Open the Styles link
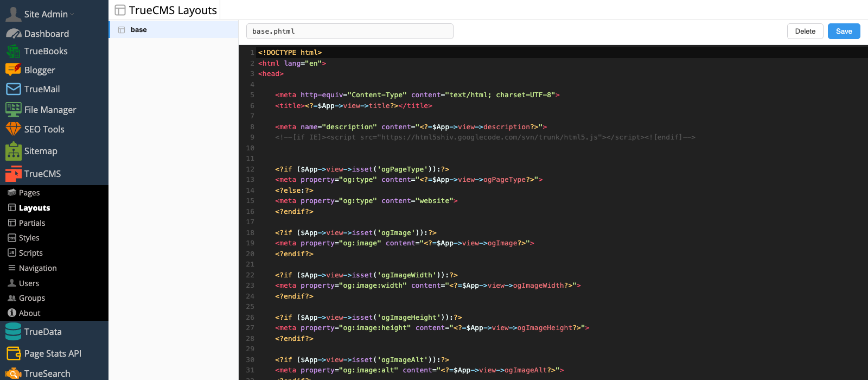This screenshot has height=380, width=868. coord(29,238)
